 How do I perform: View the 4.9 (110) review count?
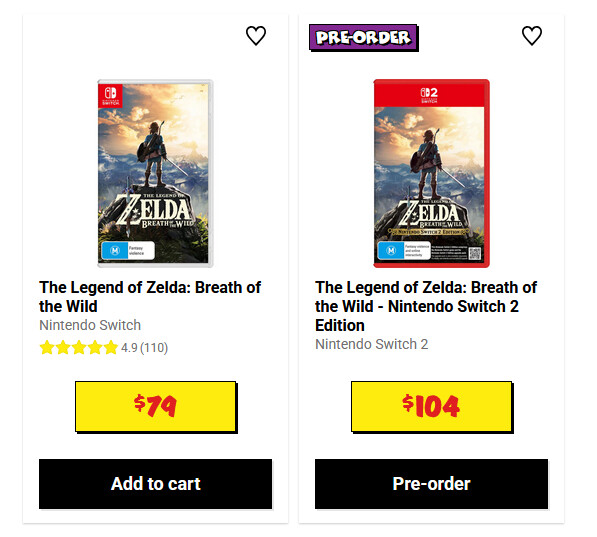tap(144, 348)
